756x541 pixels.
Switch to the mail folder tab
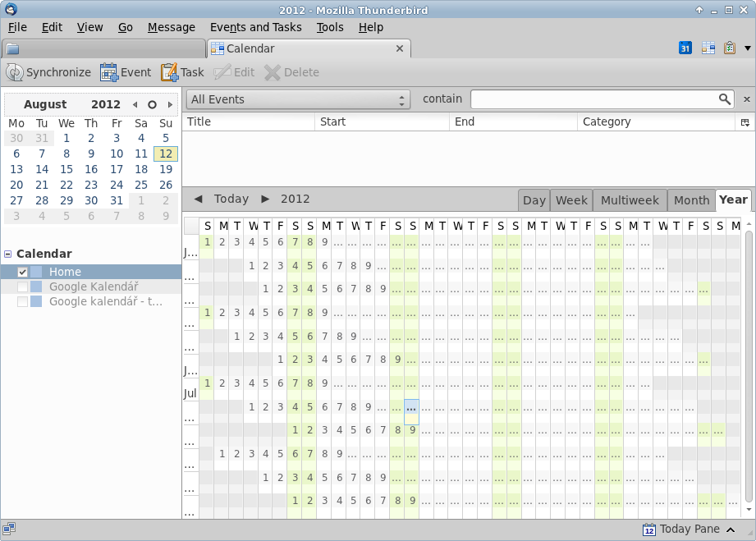(x=104, y=48)
